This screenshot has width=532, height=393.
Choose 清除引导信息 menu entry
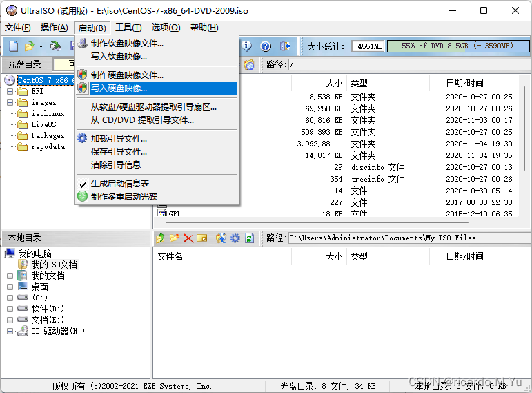157,165
